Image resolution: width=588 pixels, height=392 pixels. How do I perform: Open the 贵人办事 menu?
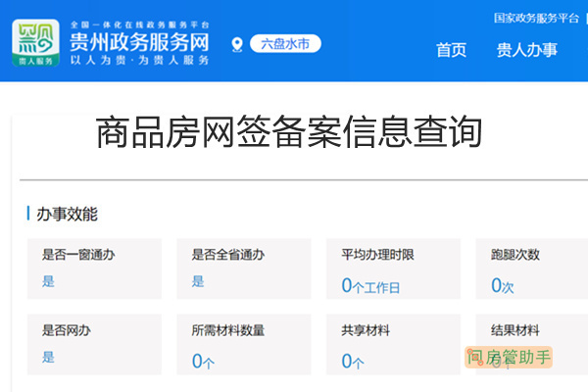click(x=527, y=50)
